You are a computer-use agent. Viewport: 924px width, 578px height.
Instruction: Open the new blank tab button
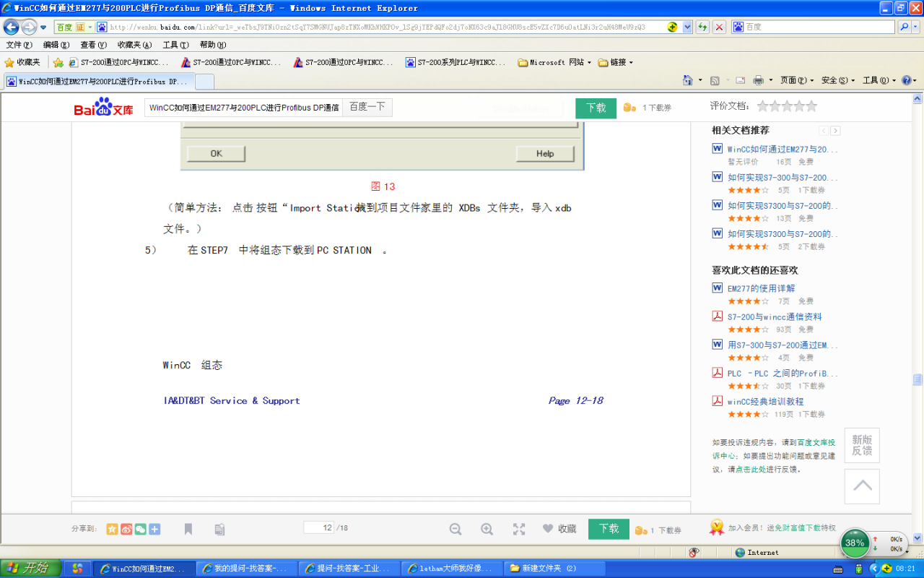[204, 82]
